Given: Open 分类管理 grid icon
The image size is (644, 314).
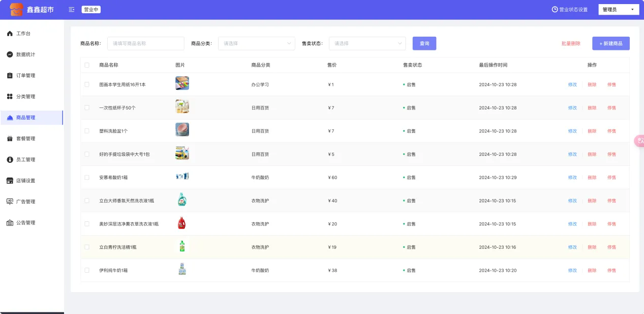Looking at the screenshot, I should 10,97.
